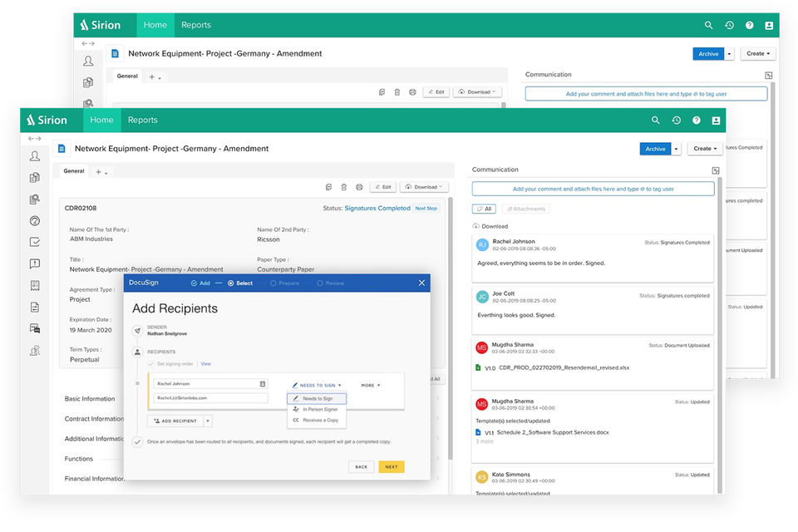Open help question mark in front window

(697, 121)
